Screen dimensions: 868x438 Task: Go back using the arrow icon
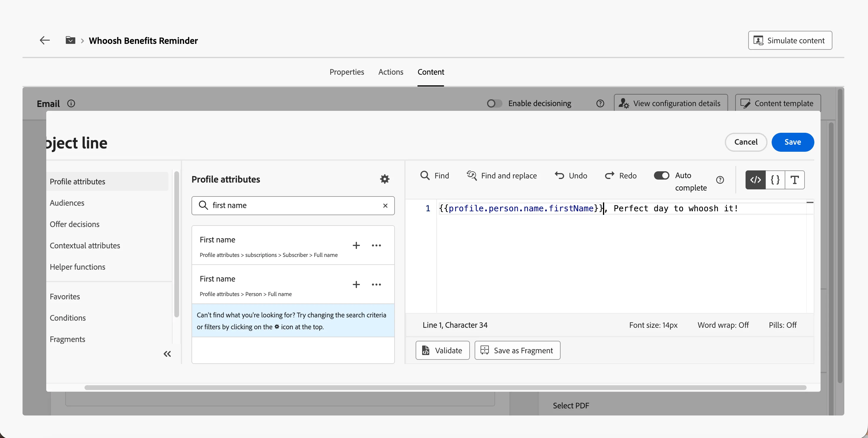pos(44,40)
